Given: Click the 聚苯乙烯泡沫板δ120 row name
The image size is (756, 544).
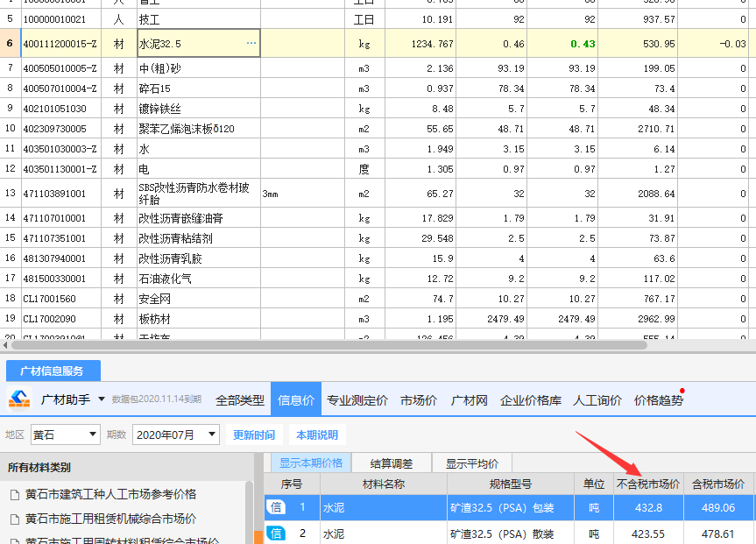Looking at the screenshot, I should 187,129.
